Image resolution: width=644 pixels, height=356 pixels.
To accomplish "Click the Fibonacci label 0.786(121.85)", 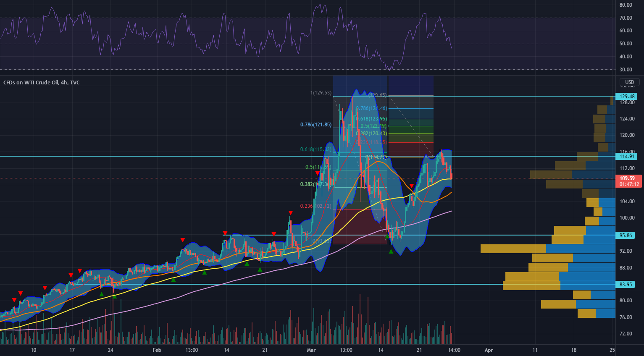I will (316, 125).
